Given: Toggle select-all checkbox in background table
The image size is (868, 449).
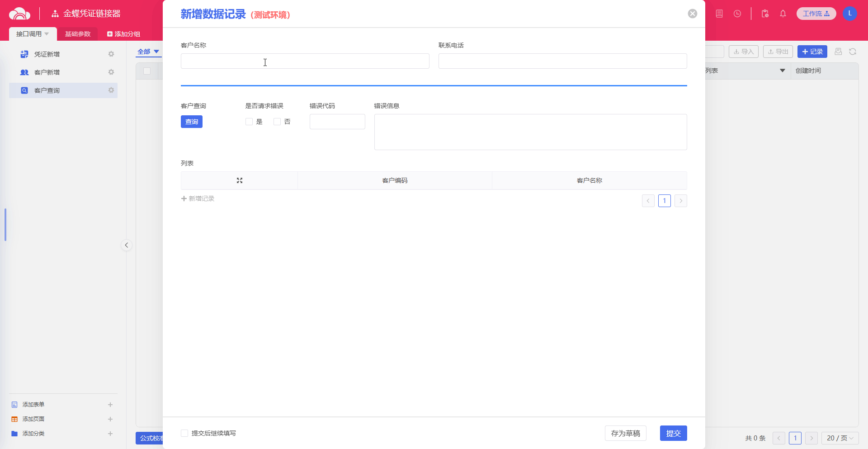Looking at the screenshot, I should (147, 71).
